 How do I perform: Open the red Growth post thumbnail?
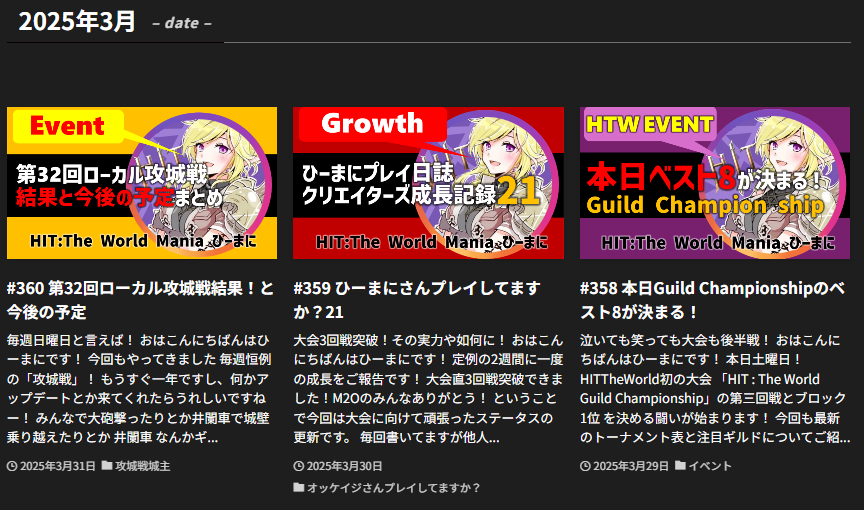(x=428, y=183)
